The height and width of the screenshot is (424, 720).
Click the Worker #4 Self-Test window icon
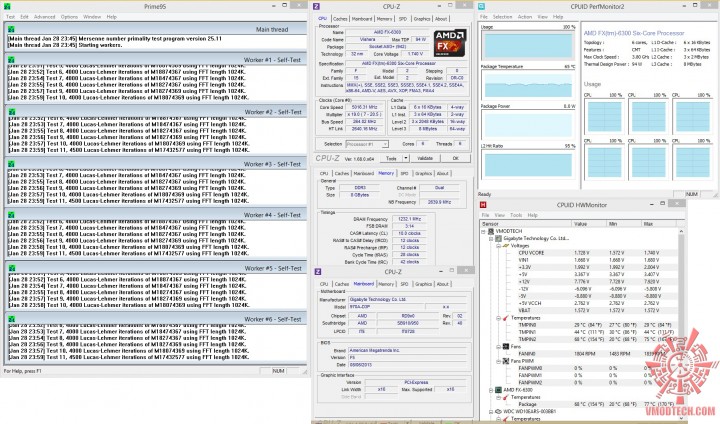click(x=11, y=215)
